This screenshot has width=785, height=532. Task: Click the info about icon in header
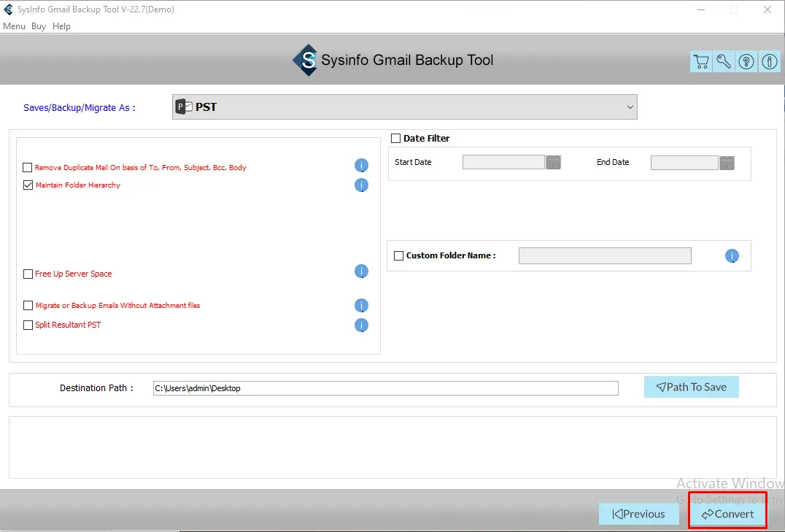(770, 61)
